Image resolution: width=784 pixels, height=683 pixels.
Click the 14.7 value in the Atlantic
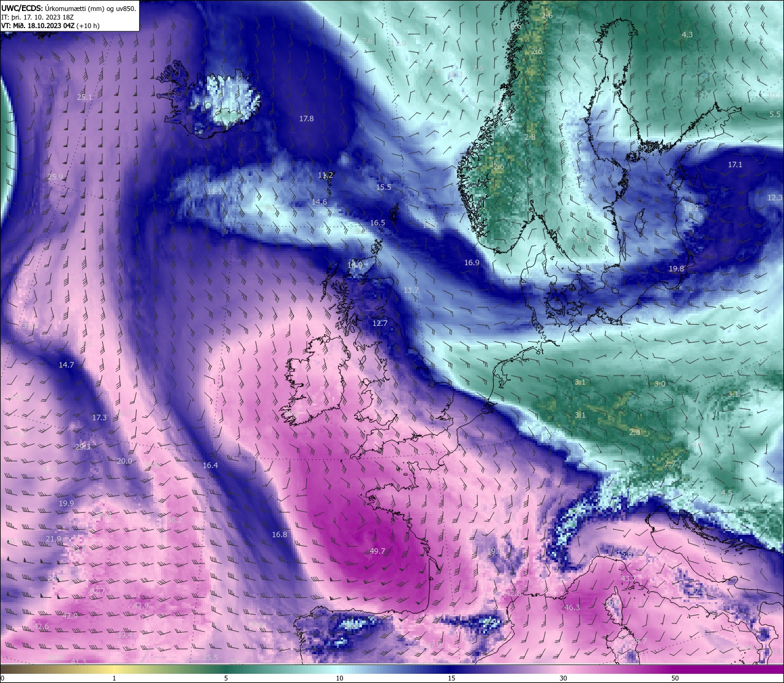pos(66,365)
